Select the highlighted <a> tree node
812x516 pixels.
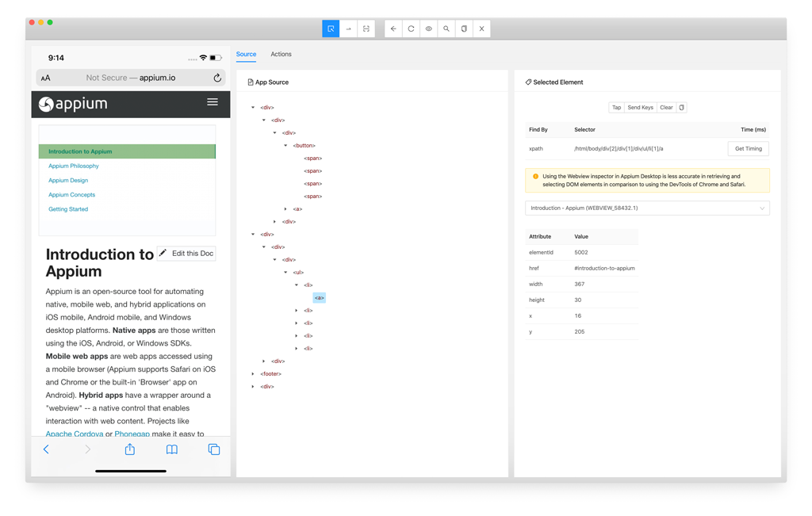[320, 297]
